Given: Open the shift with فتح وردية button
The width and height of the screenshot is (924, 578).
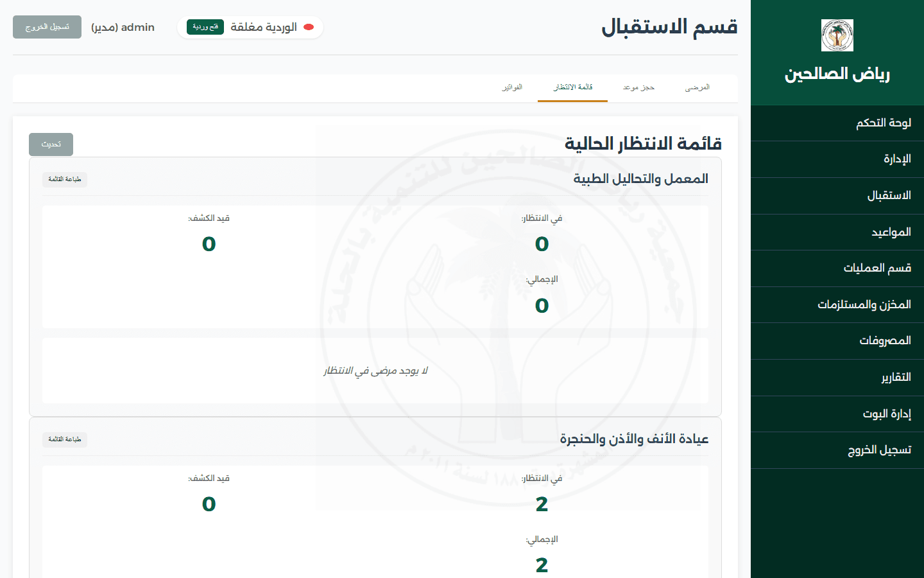Looking at the screenshot, I should pyautogui.click(x=205, y=27).
